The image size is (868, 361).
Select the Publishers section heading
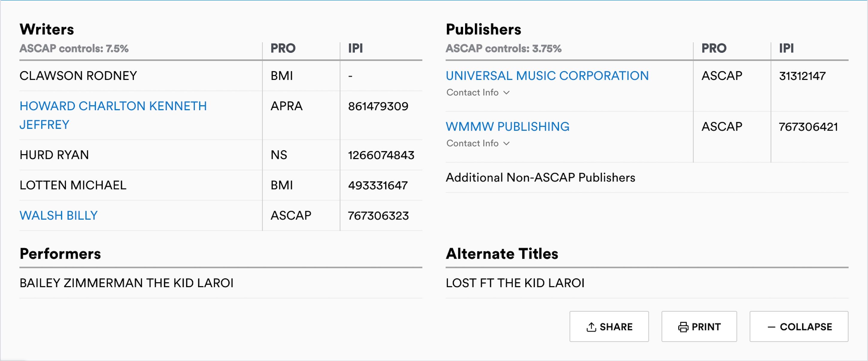[x=483, y=29]
